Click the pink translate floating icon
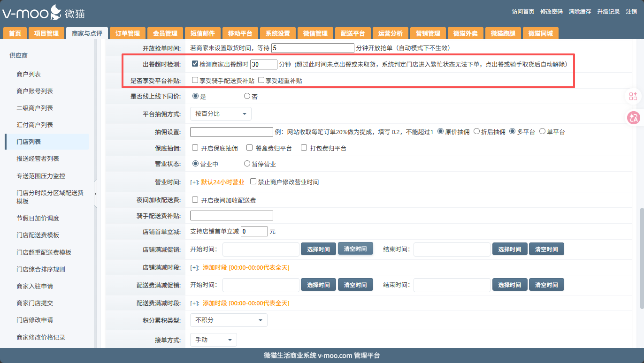This screenshot has height=363, width=644. pos(633,118)
